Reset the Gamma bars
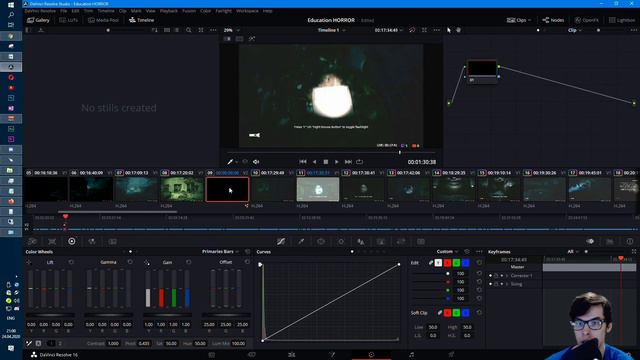 click(130, 262)
